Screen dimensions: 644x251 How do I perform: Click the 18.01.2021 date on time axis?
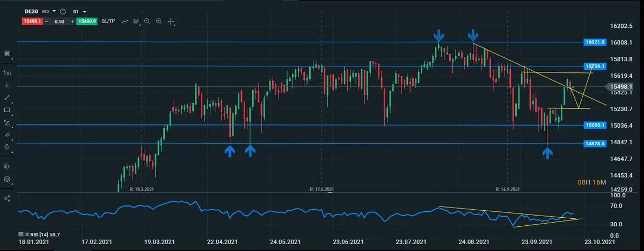point(34,242)
